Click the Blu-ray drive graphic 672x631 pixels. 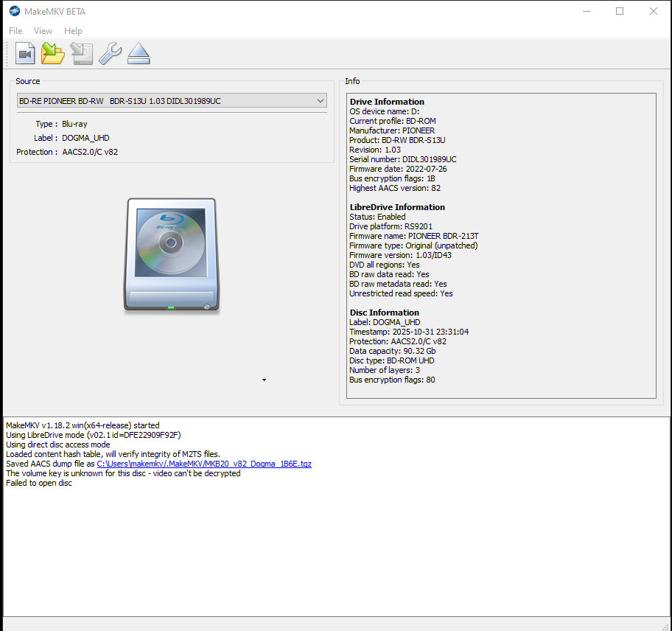click(x=171, y=254)
